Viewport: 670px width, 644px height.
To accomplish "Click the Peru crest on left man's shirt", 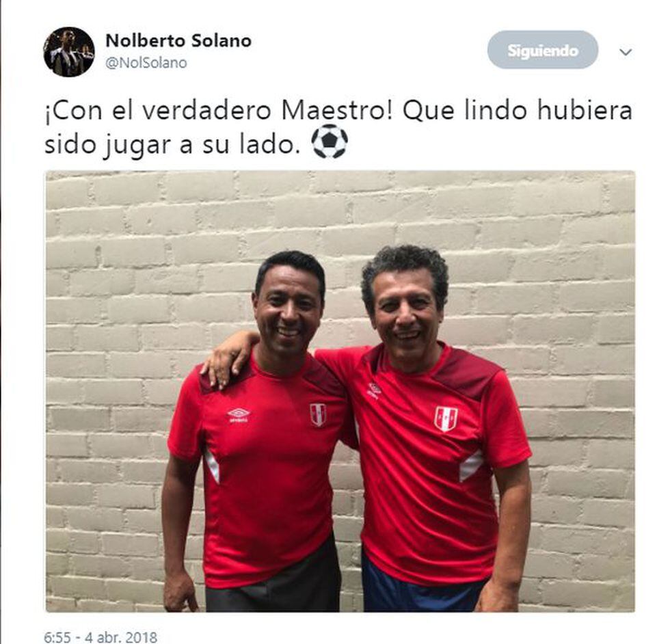I will [x=318, y=414].
